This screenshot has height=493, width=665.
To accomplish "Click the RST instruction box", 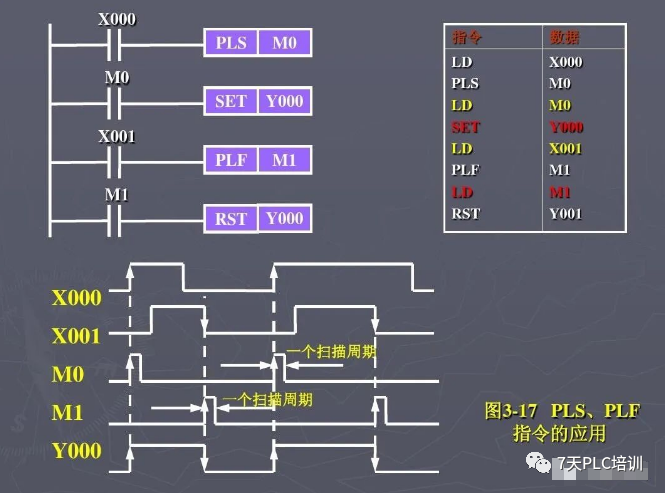I will coord(231,218).
